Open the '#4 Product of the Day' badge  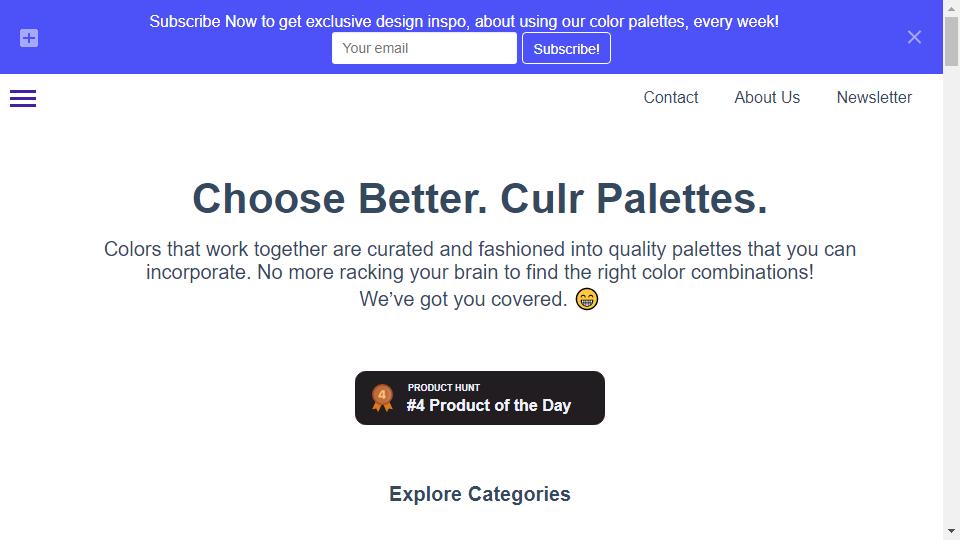[480, 398]
